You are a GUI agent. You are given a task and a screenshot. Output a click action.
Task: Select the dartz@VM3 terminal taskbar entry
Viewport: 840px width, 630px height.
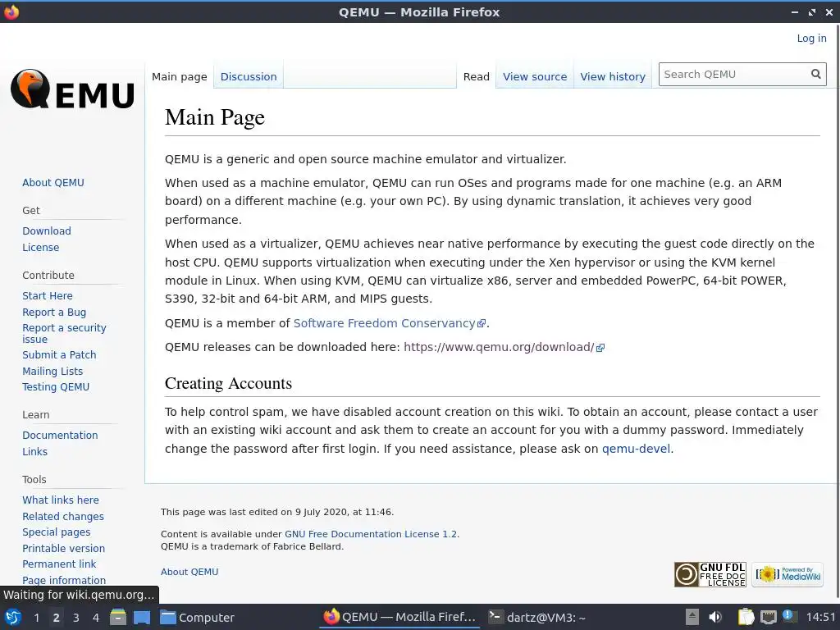pyautogui.click(x=538, y=618)
